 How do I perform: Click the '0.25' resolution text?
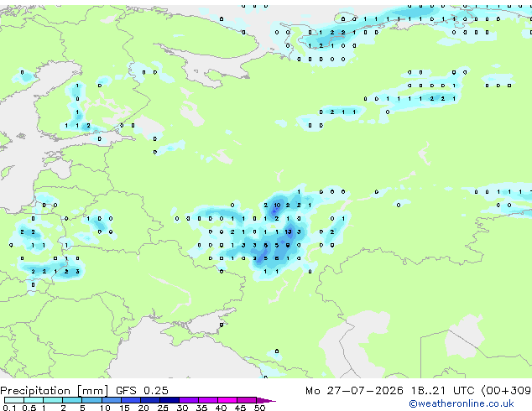point(156,391)
